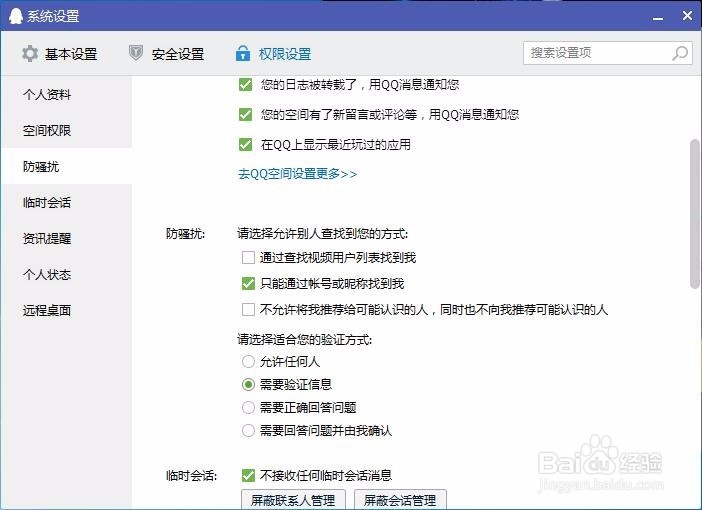702x510 pixels.
Task: Uncheck 您的日志被转载了 notification checkbox
Action: 245,85
